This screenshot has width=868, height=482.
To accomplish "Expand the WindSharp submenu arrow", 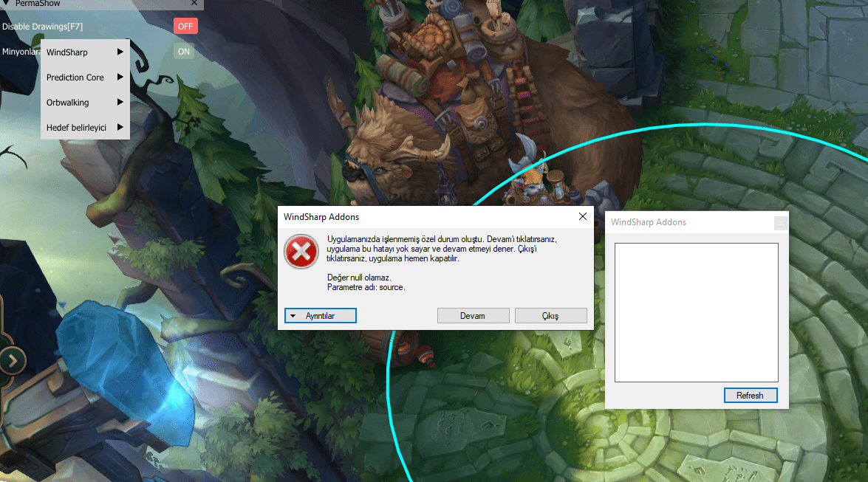I will coord(120,52).
